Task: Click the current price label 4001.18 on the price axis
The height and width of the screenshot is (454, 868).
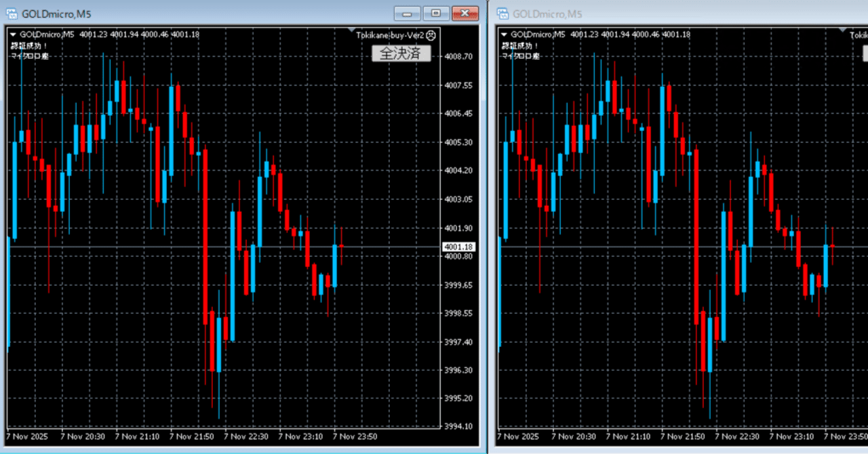Action: point(460,247)
